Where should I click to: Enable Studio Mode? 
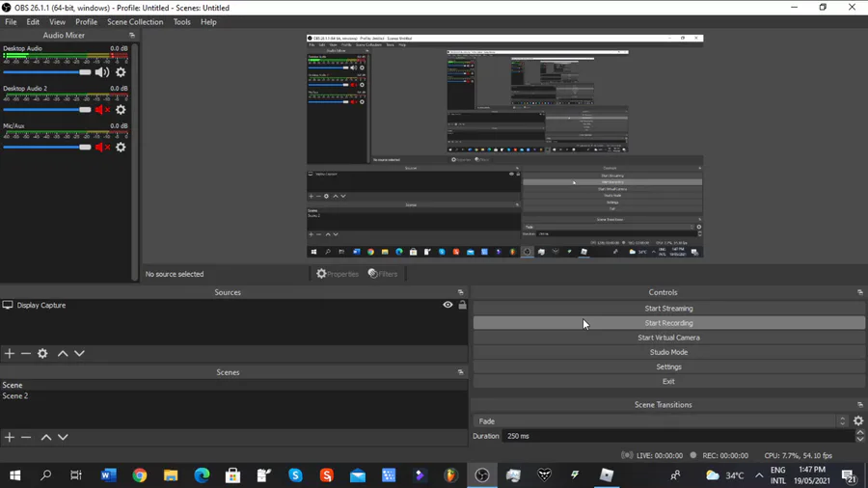click(668, 352)
